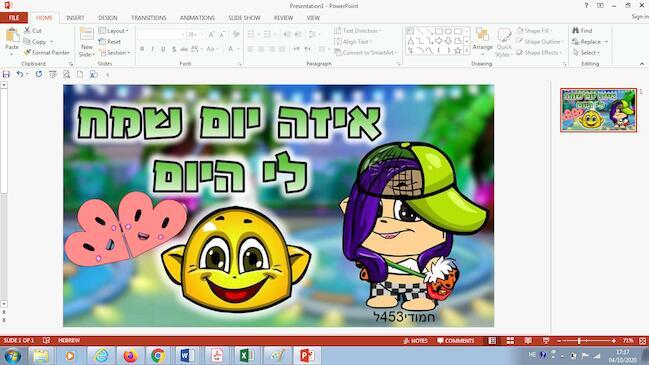Toggle Italic text formatting
The height and width of the screenshot is (365, 649).
coord(153,49)
